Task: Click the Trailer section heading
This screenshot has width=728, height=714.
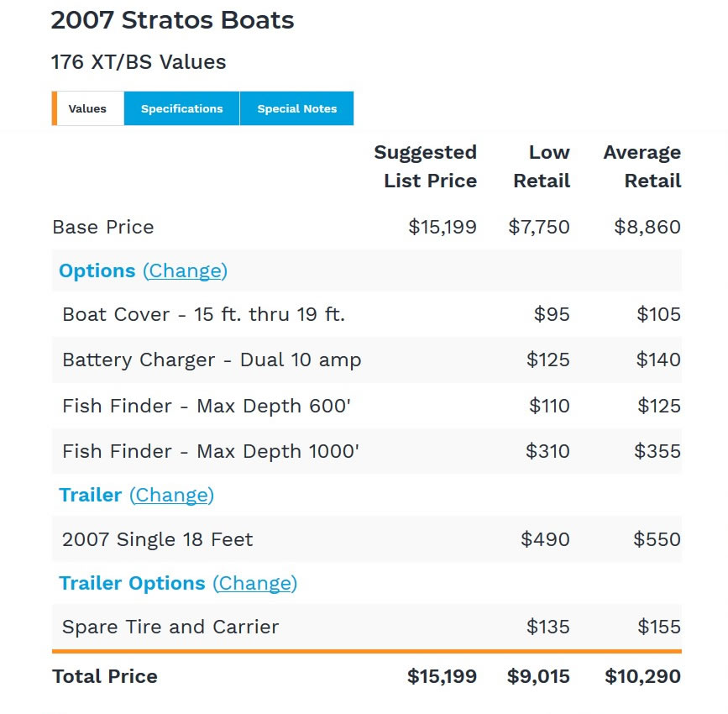Action: (x=90, y=495)
